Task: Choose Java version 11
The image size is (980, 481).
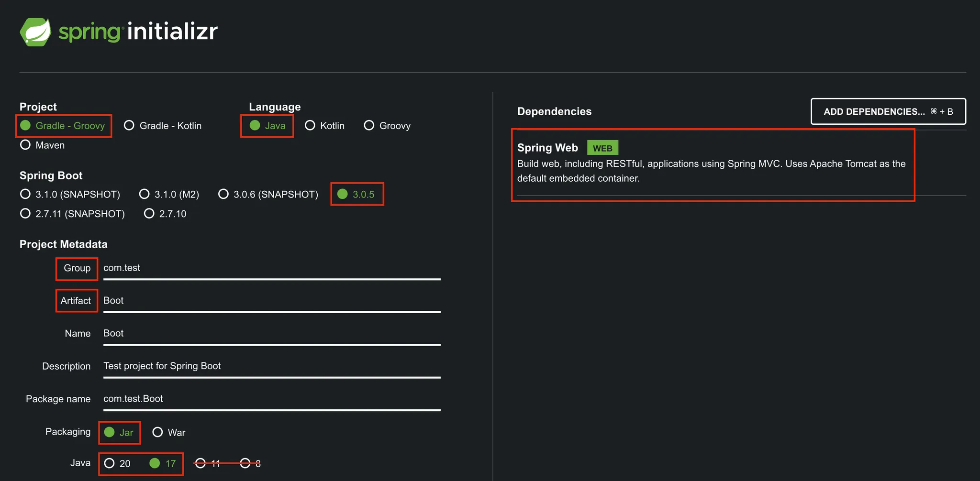Action: pos(208,463)
